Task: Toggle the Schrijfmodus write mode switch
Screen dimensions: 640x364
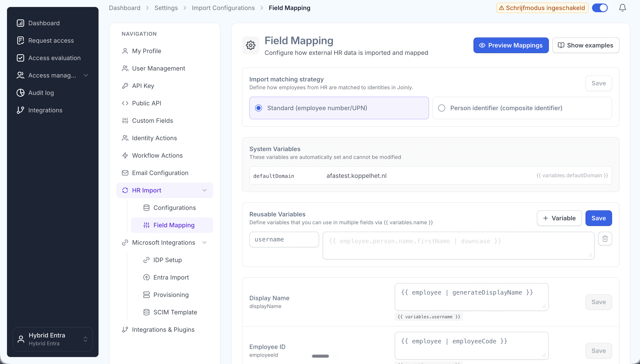Action: coord(599,8)
